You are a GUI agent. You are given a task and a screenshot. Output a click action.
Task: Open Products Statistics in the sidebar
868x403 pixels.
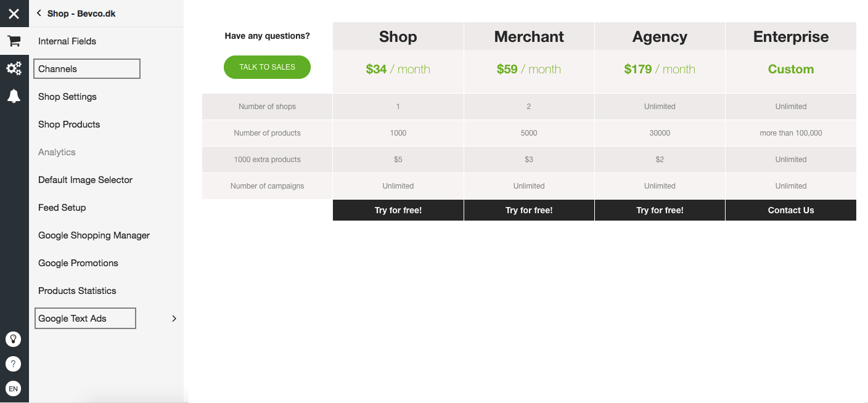point(77,291)
